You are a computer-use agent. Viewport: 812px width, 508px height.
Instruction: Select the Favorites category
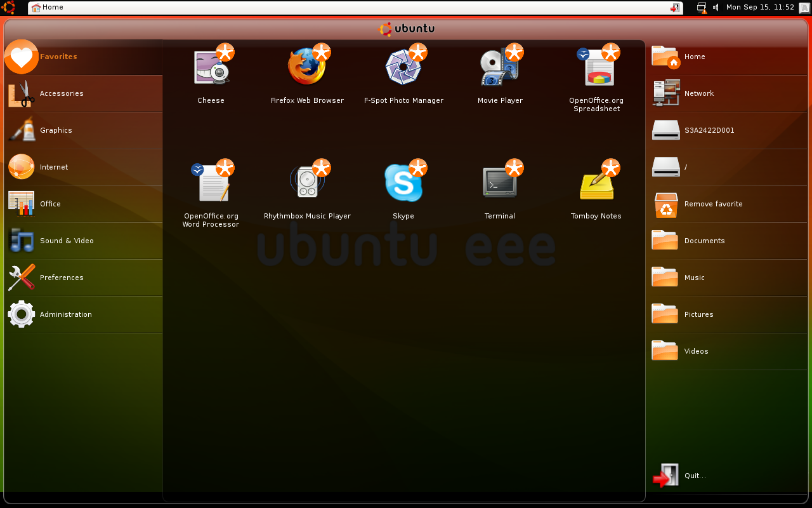point(84,57)
